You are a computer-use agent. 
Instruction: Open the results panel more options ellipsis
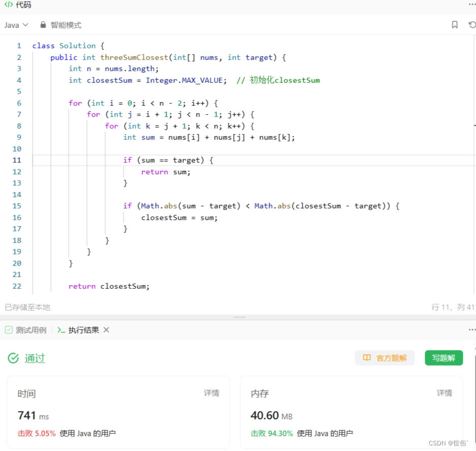[x=472, y=330]
